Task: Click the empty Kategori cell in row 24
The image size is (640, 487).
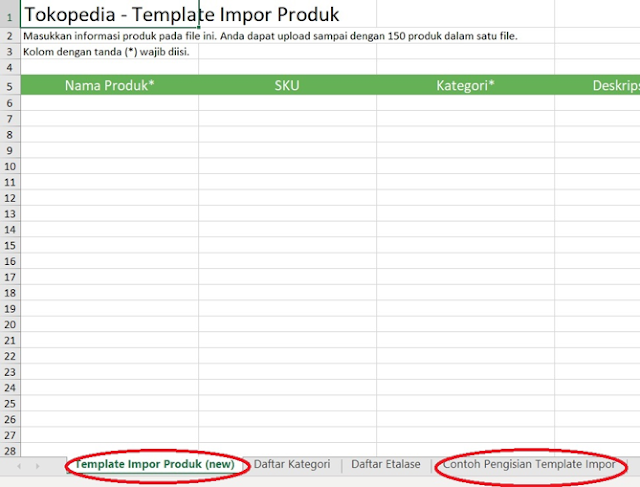Action: click(465, 388)
